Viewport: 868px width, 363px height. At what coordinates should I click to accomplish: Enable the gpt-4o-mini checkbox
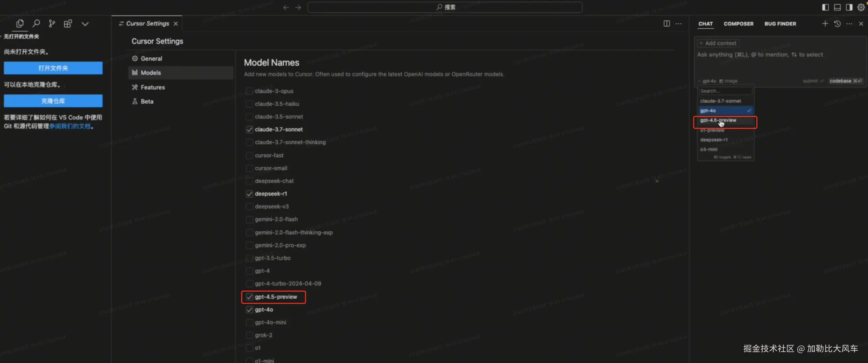click(x=249, y=322)
